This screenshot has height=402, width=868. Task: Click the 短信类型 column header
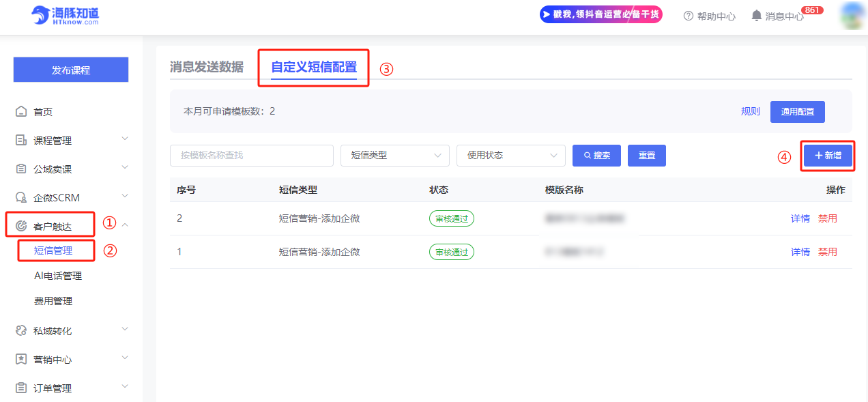pyautogui.click(x=298, y=190)
